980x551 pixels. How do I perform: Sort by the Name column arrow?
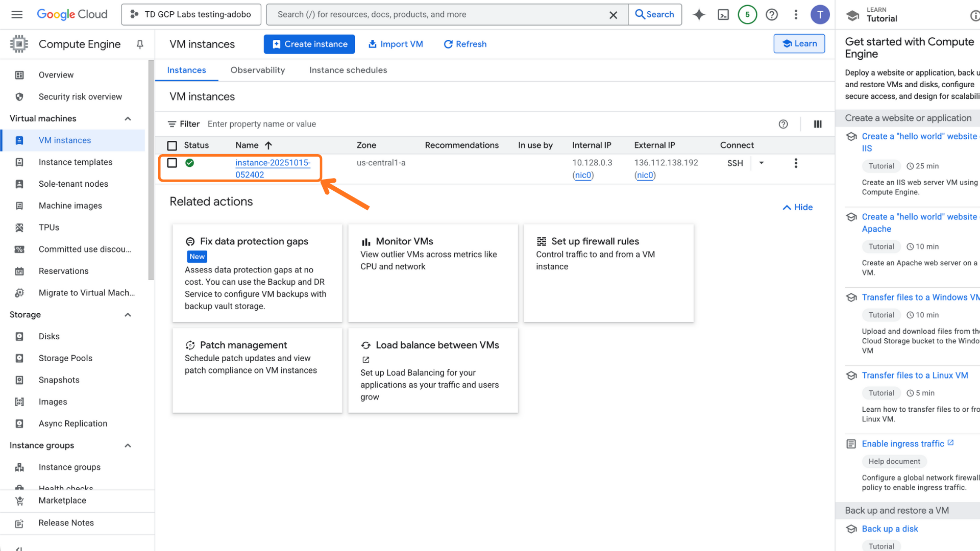click(268, 145)
